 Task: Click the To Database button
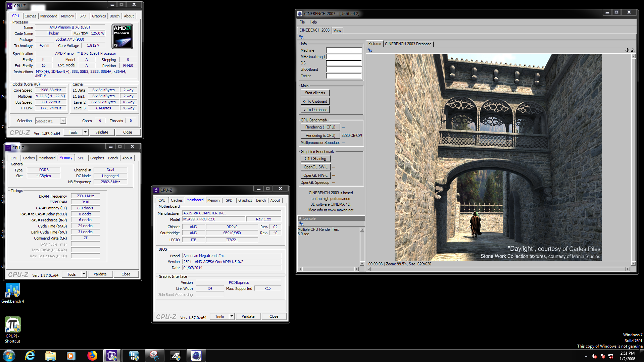[x=315, y=110]
